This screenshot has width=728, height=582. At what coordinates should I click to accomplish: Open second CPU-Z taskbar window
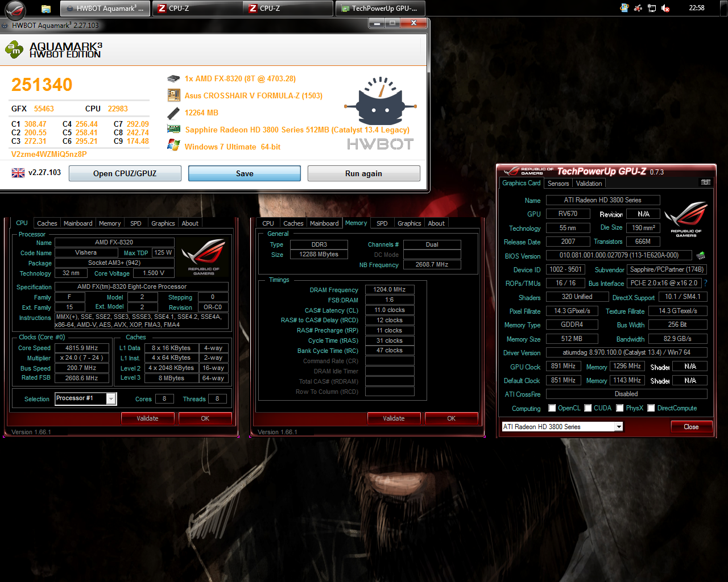coord(288,9)
